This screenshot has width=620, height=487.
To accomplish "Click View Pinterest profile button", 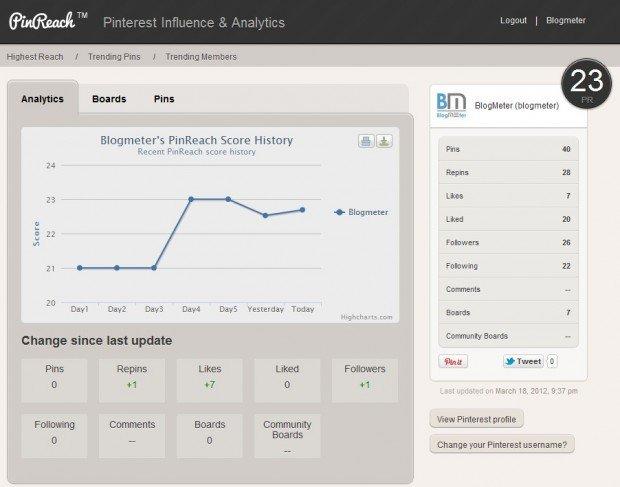I will [476, 419].
